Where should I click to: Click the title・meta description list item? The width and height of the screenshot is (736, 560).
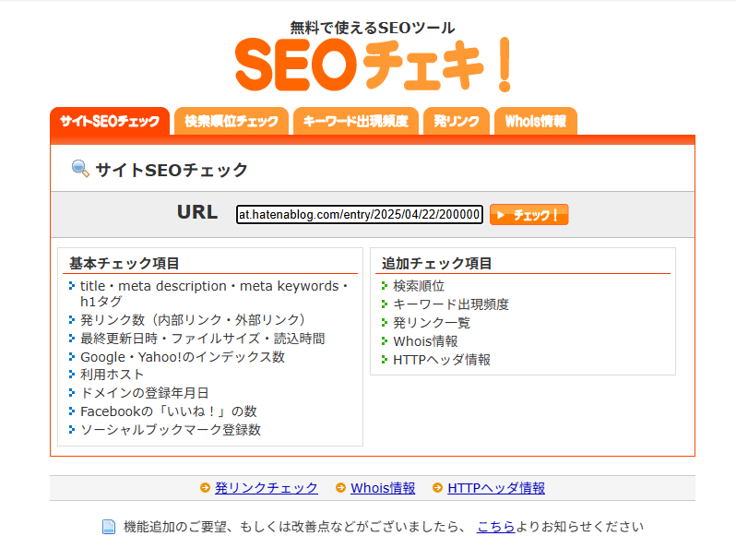214,293
